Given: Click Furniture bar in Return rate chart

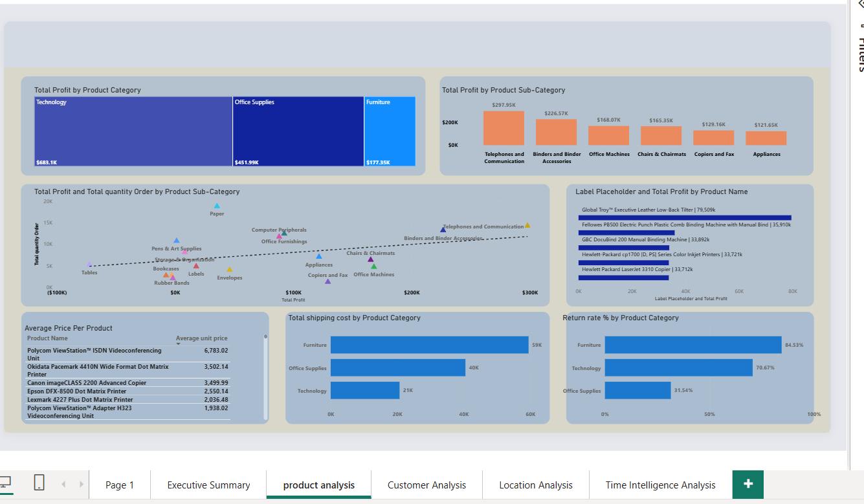Looking at the screenshot, I should [693, 345].
